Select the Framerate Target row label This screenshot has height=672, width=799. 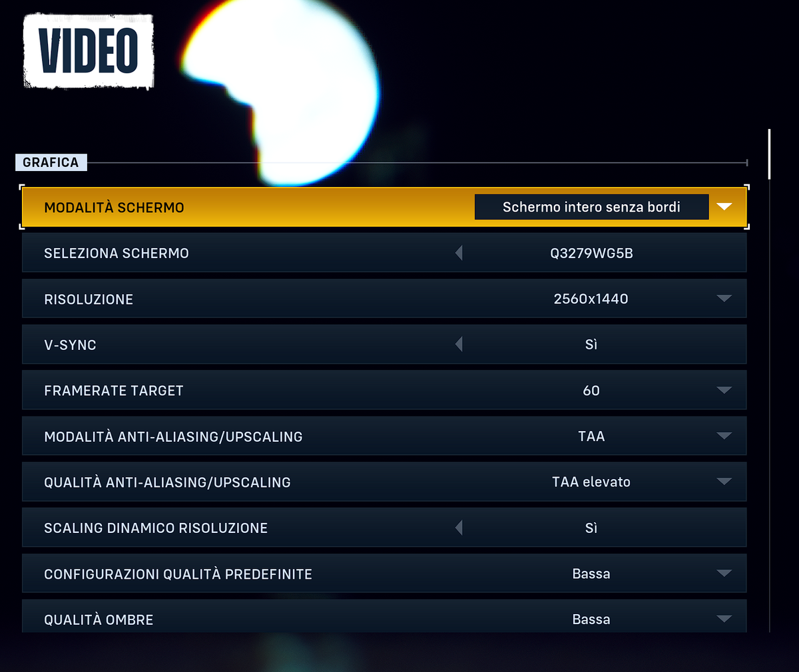coord(114,391)
